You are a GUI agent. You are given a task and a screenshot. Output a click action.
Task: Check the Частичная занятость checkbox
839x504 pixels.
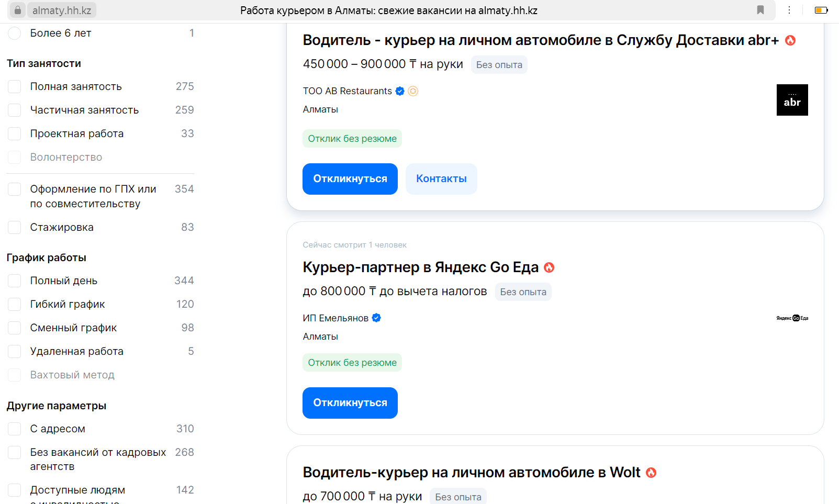coord(15,110)
